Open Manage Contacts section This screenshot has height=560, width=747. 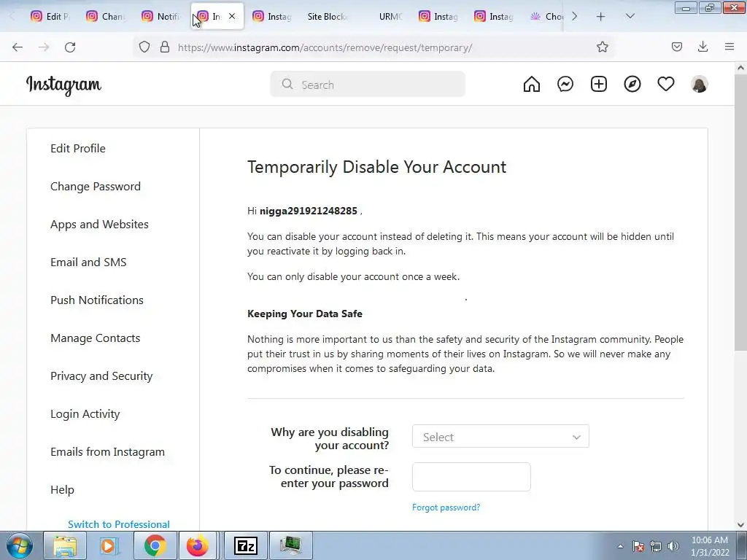[x=96, y=338]
